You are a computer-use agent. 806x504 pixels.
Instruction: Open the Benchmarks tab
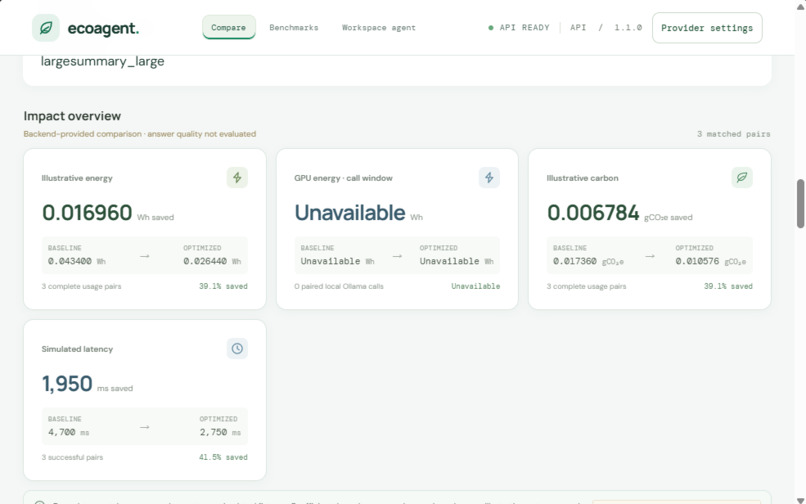pos(294,28)
